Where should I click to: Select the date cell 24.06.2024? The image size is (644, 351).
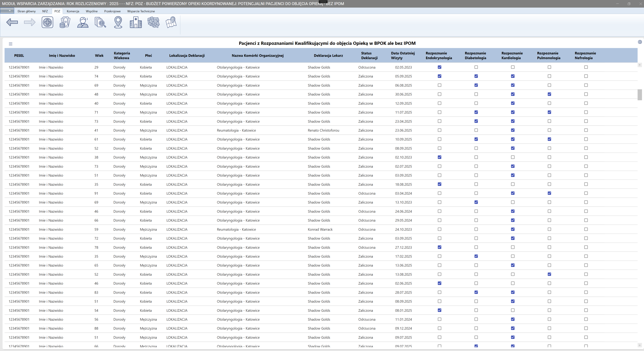point(404,212)
